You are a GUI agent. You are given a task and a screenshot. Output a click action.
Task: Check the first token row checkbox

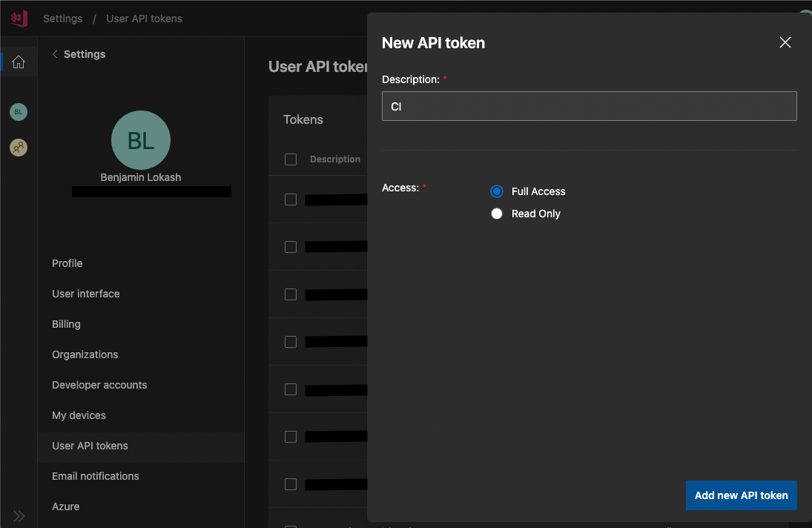291,199
